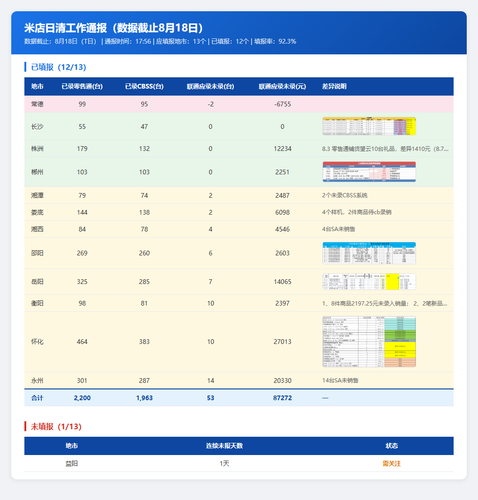Click the 衡阳 note about 8件商品2197.25元

coord(384,303)
